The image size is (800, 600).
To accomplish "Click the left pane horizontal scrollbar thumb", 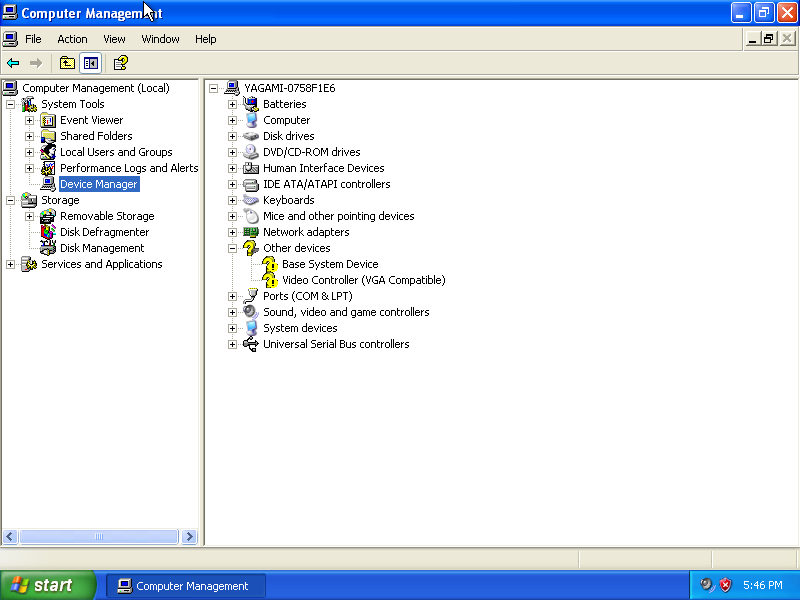I will tap(99, 537).
